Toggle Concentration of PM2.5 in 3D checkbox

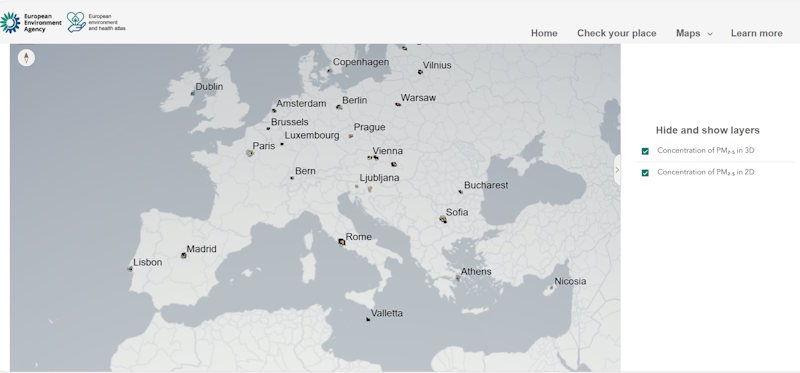tap(645, 151)
